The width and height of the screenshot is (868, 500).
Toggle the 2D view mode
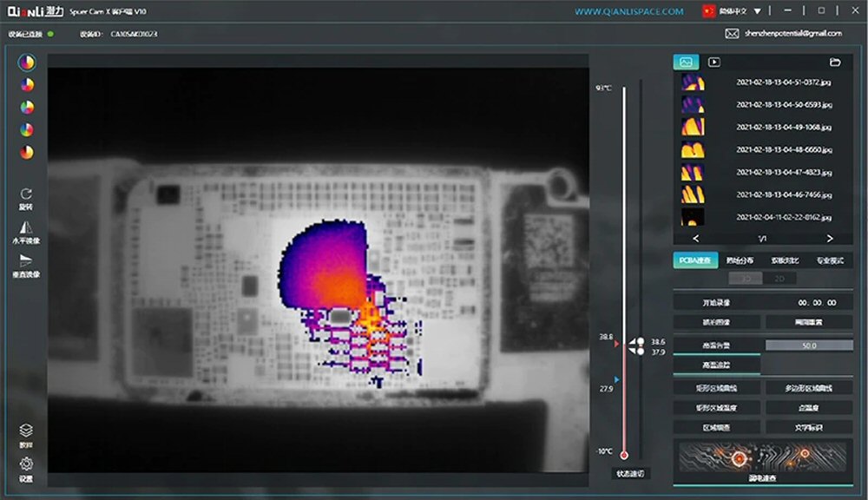pos(779,279)
